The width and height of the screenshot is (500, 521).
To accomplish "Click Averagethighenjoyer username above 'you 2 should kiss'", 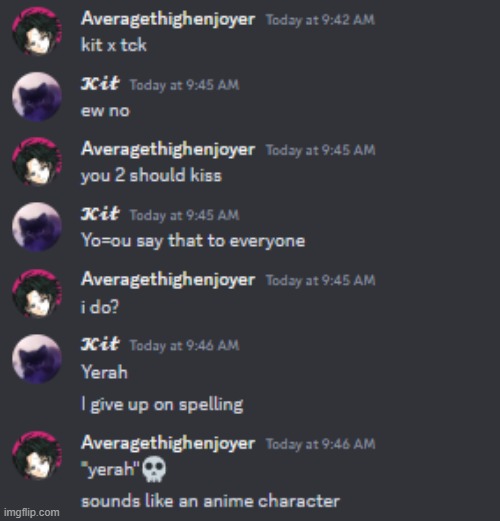I will (168, 149).
